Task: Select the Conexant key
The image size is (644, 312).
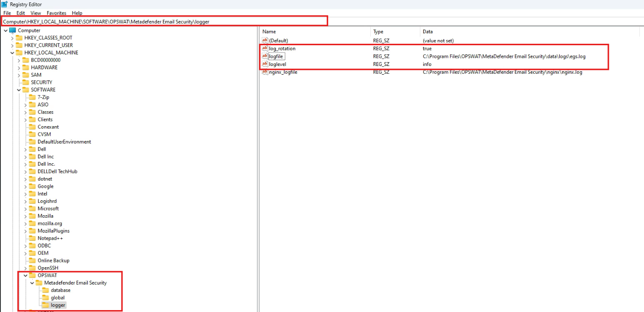Action: pos(48,127)
